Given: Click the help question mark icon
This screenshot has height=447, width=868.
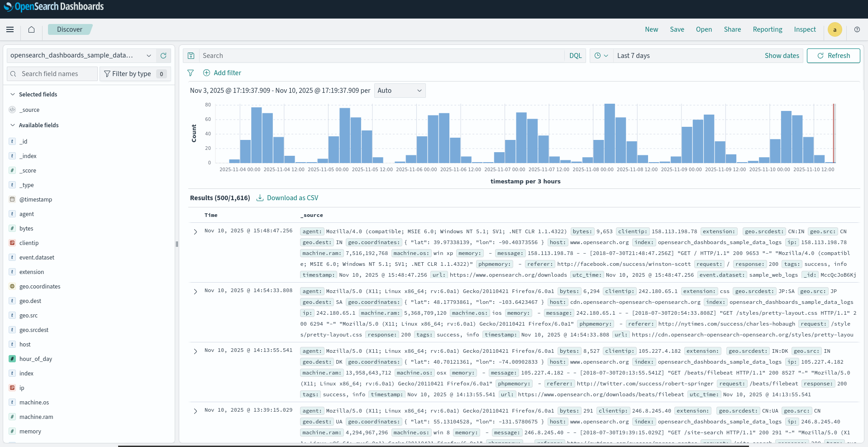Looking at the screenshot, I should [x=857, y=29].
